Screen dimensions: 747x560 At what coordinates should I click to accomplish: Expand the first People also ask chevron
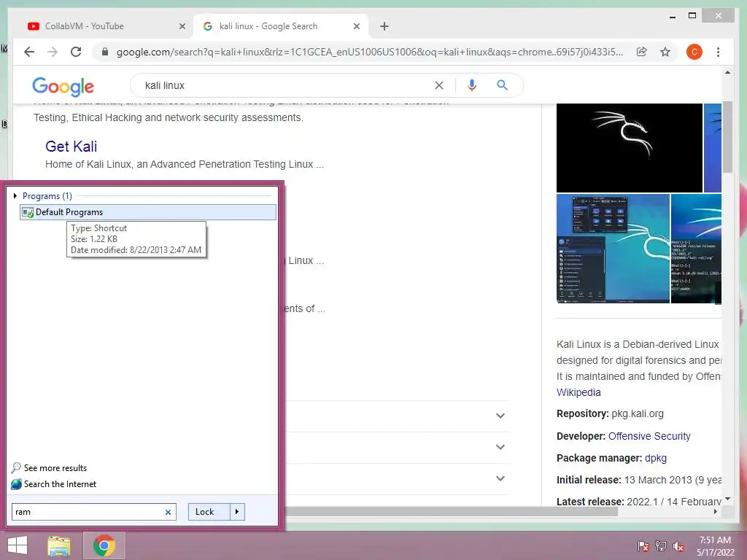click(x=500, y=416)
